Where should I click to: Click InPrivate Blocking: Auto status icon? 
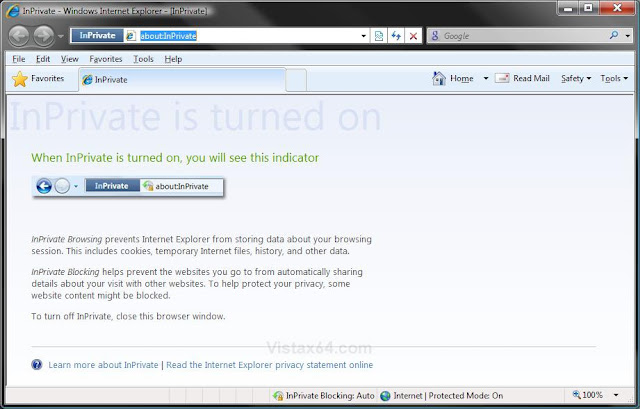tap(278, 396)
